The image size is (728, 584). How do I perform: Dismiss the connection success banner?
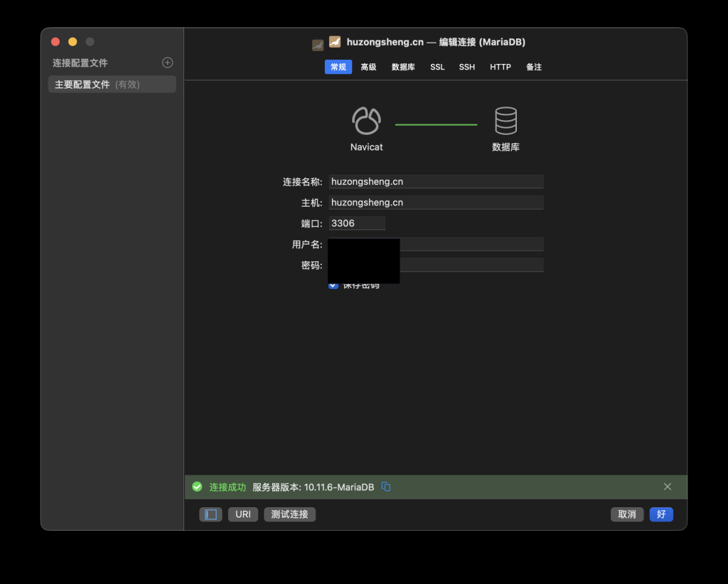click(x=667, y=487)
